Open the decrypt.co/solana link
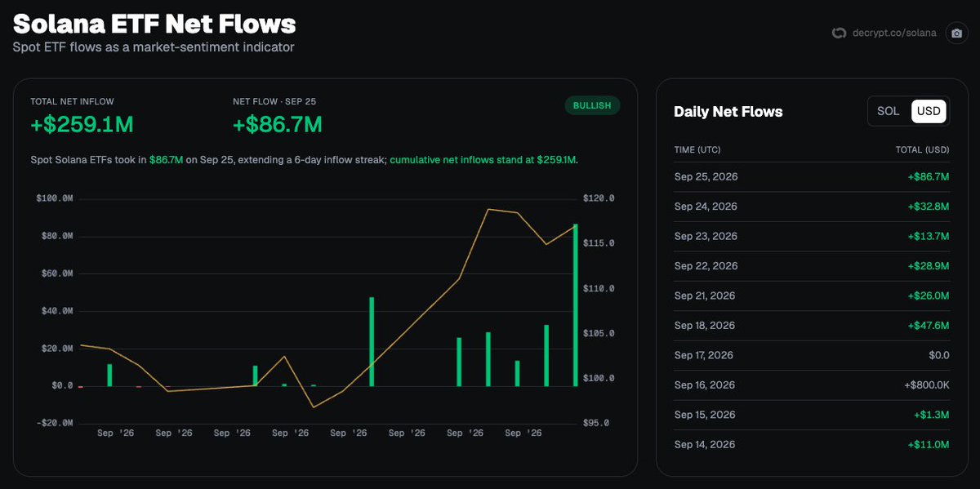This screenshot has height=489, width=980. point(893,33)
